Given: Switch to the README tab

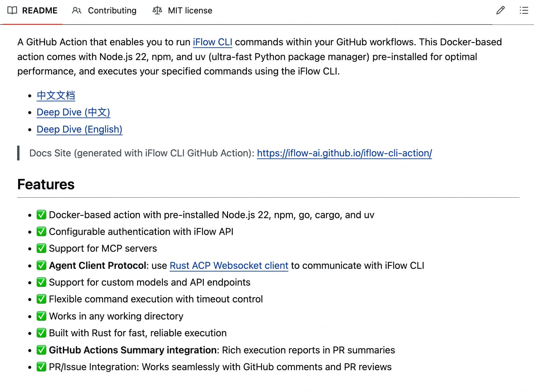Looking at the screenshot, I should point(40,10).
